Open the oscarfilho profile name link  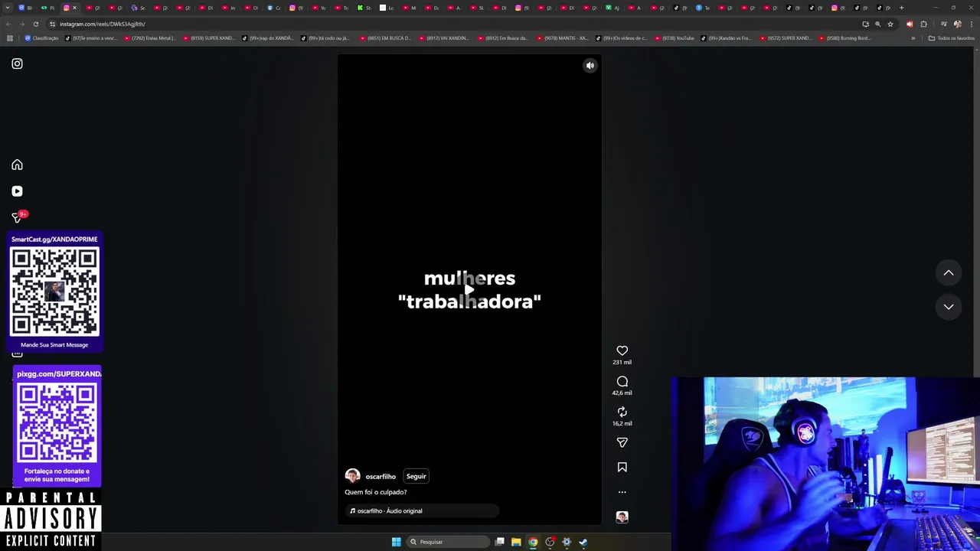click(x=381, y=476)
